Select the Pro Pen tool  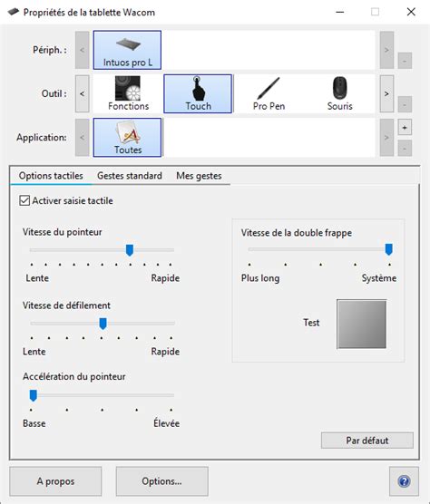tap(269, 93)
